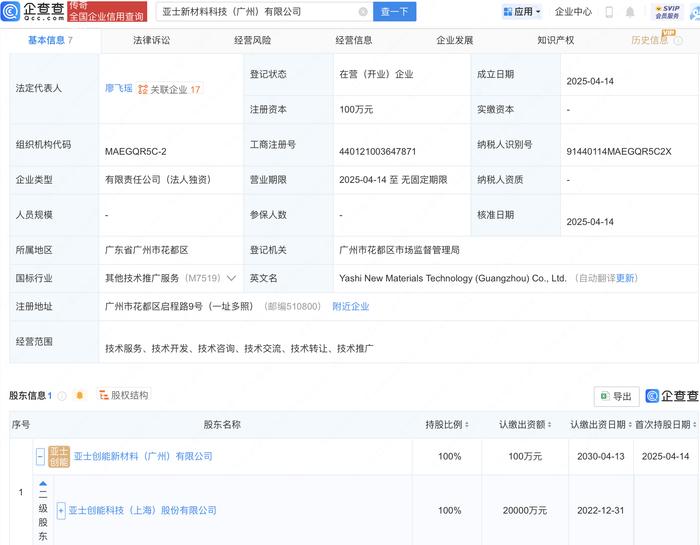Open the notification bell icon in header
The image size is (700, 545).
click(x=630, y=12)
